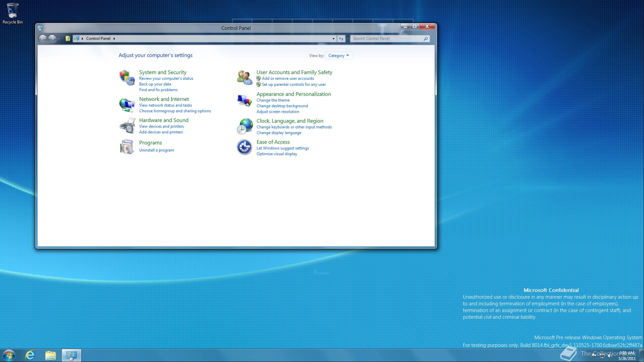Expand the arrow after Control Panel breadcrumb
This screenshot has width=644, height=362.
click(114, 39)
